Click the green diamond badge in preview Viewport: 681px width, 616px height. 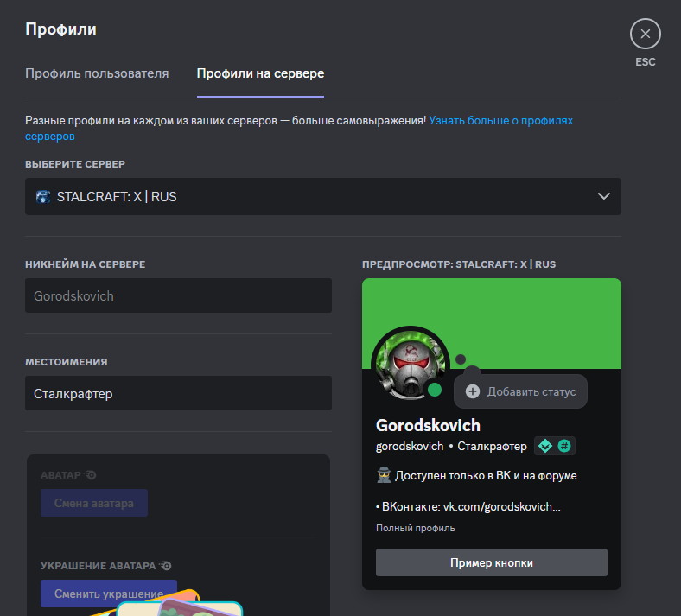pyautogui.click(x=545, y=446)
